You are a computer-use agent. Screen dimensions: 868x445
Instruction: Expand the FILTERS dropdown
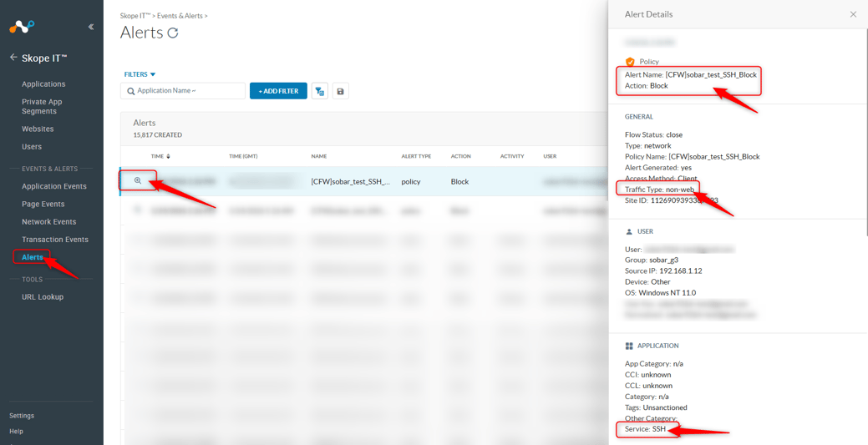point(140,74)
